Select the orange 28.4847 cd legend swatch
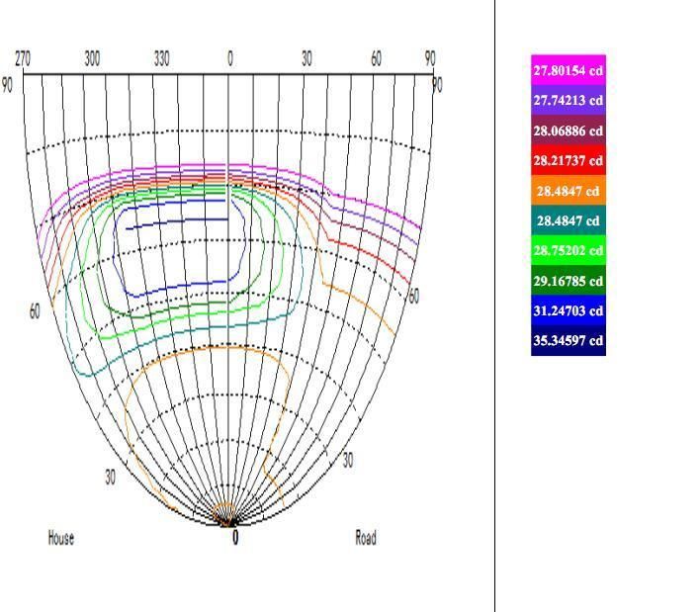Viewport: 700px width, 612px height. pyautogui.click(x=569, y=191)
